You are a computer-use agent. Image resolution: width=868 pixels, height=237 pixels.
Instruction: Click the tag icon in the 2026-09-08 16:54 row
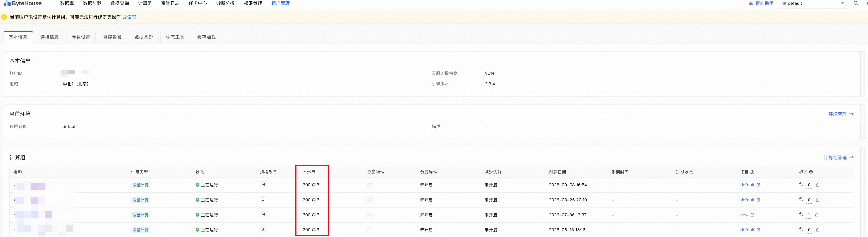[801, 184]
